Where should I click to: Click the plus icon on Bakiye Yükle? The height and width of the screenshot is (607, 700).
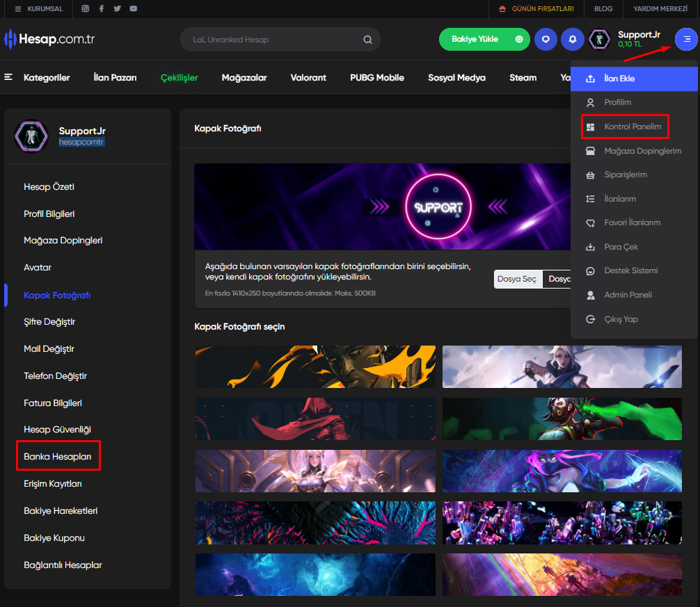(519, 39)
